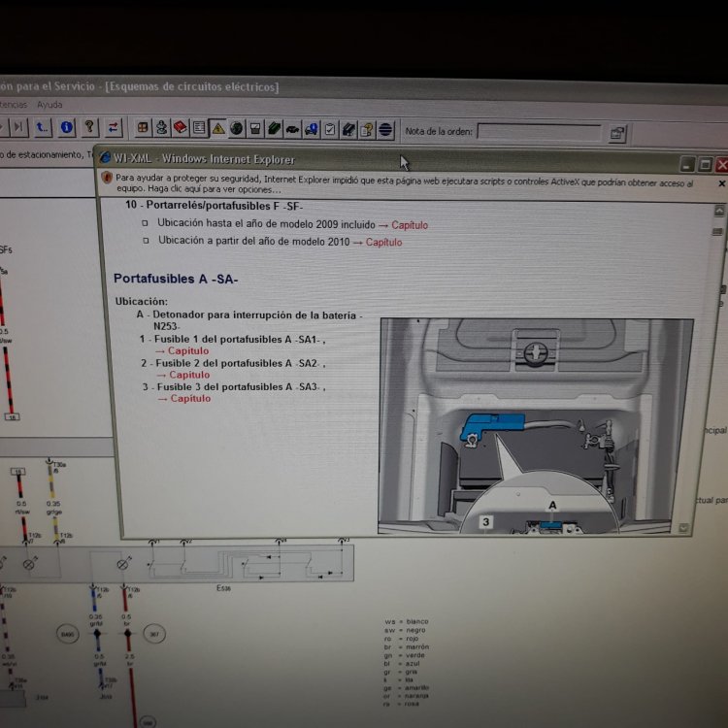Click the list document toolbar icon
The height and width of the screenshot is (728, 728).
pyautogui.click(x=199, y=128)
